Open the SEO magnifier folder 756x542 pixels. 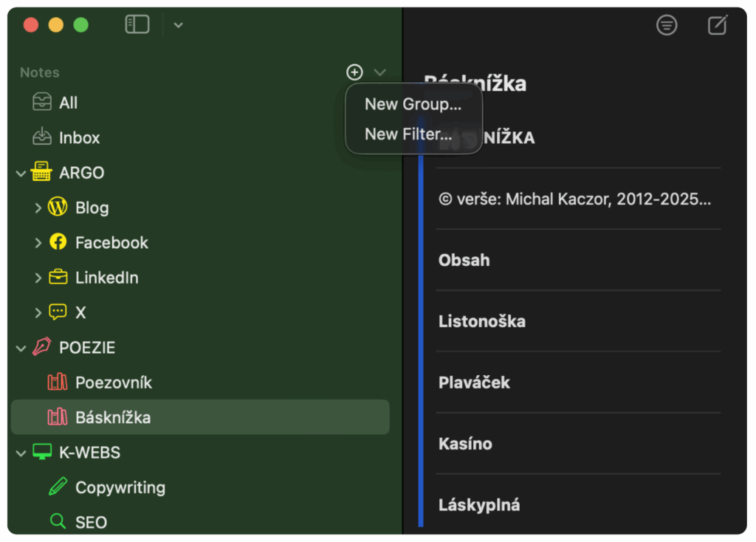click(90, 522)
